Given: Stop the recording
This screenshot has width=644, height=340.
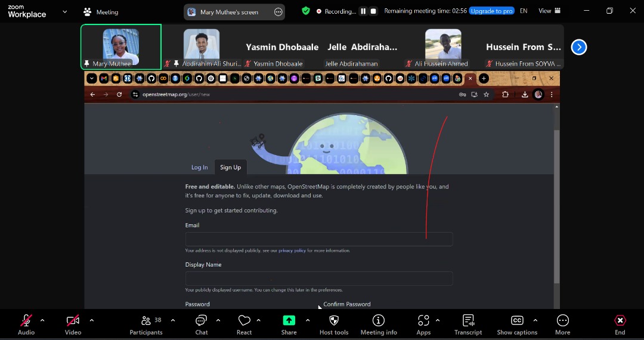Looking at the screenshot, I should point(373,11).
